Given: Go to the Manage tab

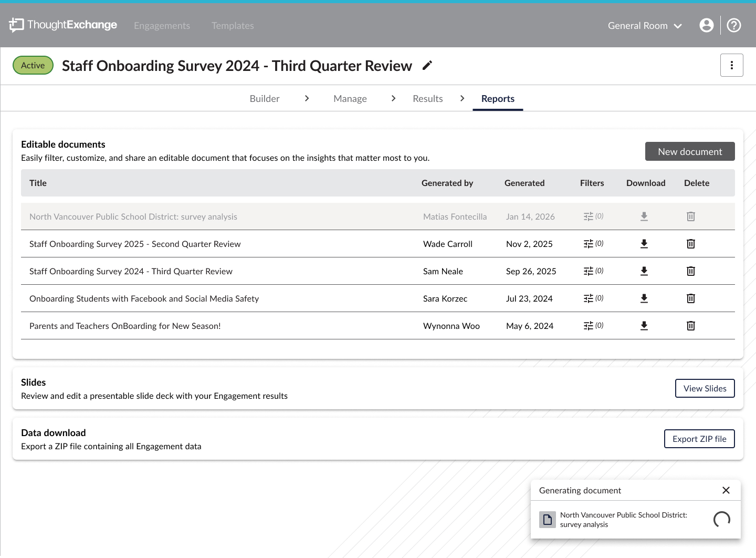Looking at the screenshot, I should (x=350, y=99).
